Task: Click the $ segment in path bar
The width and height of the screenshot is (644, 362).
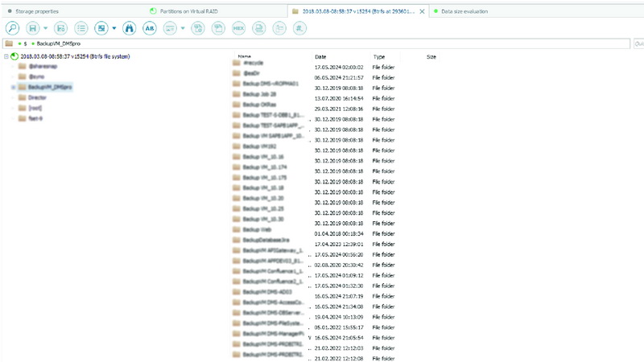Action: [x=26, y=43]
